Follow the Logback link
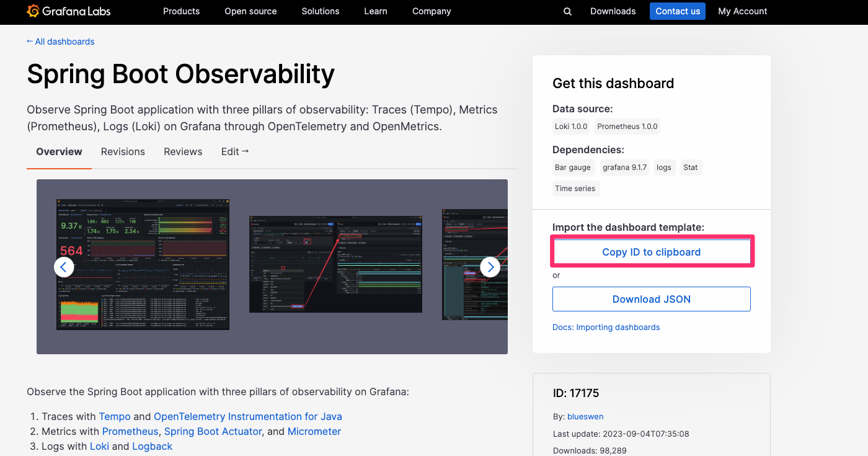 click(x=152, y=446)
